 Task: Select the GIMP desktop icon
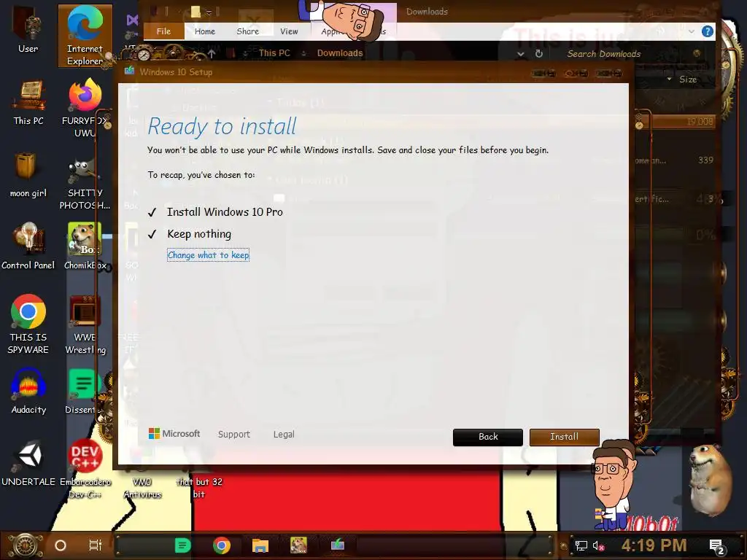click(x=85, y=184)
